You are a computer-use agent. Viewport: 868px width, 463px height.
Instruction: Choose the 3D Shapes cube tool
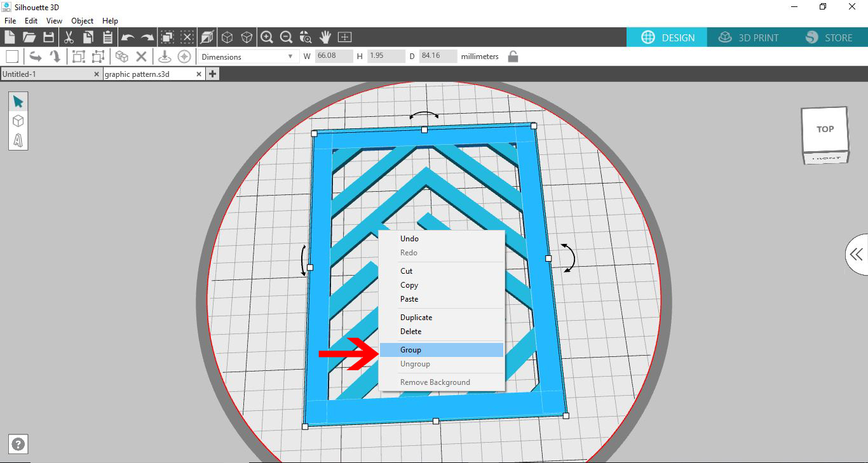coord(18,121)
